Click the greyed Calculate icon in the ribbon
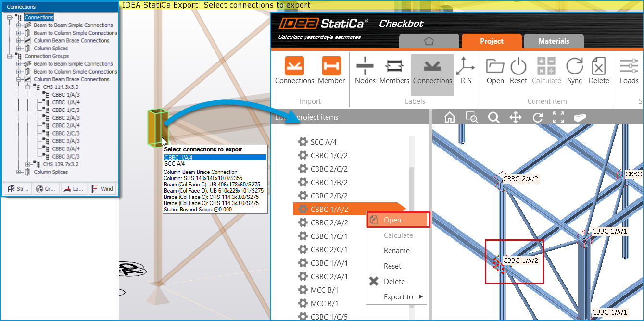 coord(546,65)
